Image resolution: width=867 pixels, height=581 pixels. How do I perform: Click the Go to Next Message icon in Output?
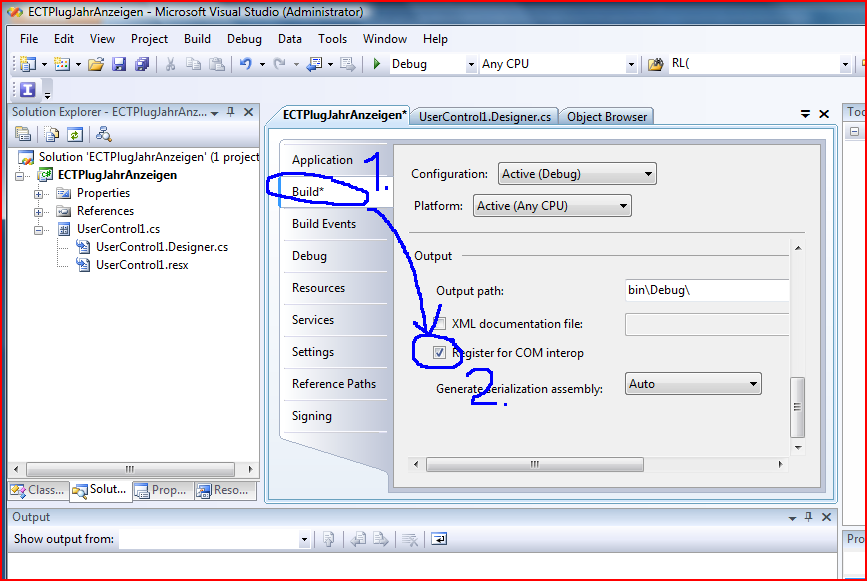coord(381,538)
